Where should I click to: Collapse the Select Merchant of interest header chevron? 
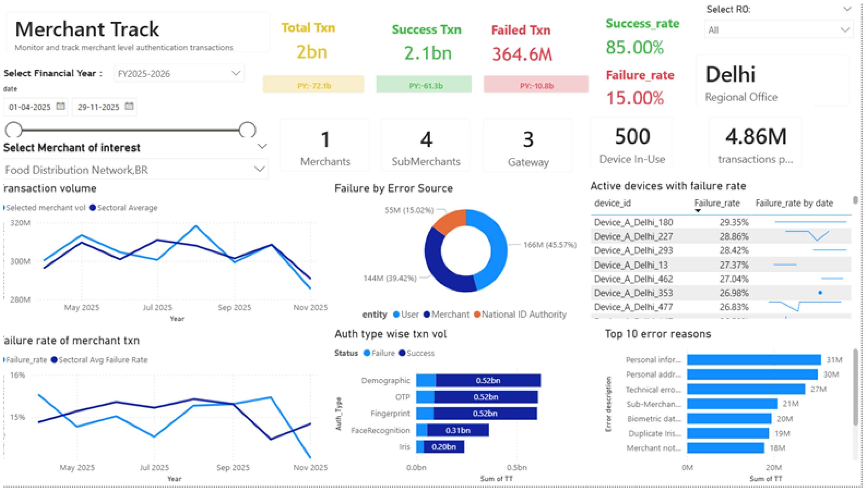pos(262,147)
